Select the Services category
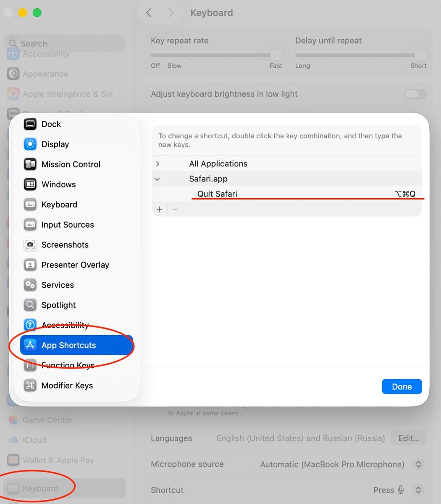Image resolution: width=441 pixels, height=504 pixels. (x=77, y=285)
